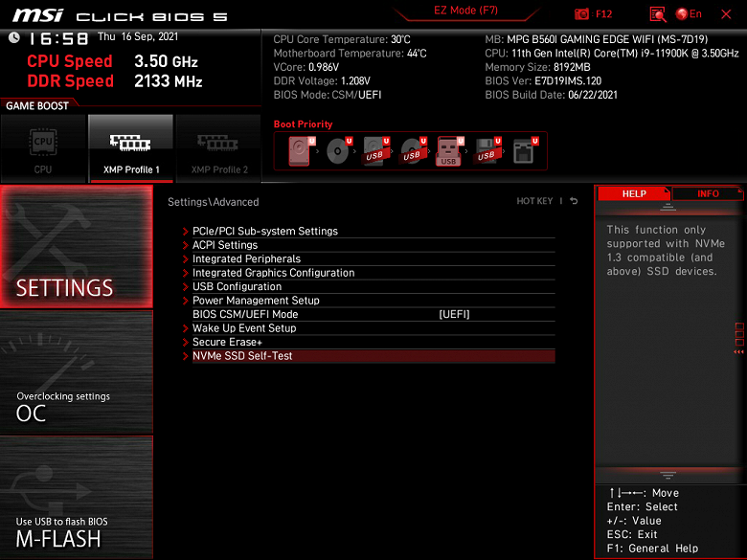This screenshot has height=560, width=747.
Task: Open Integrated Graphics Configuration
Action: 373,273
